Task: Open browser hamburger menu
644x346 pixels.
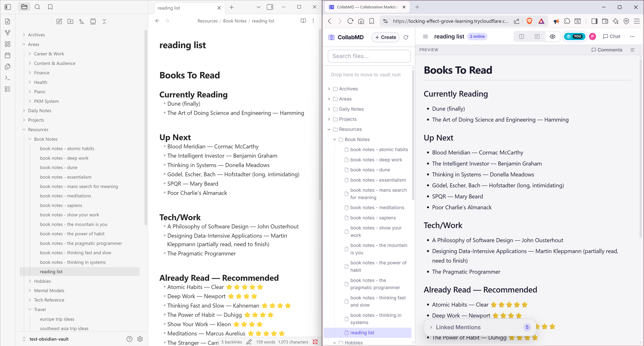Action: pyautogui.click(x=637, y=21)
